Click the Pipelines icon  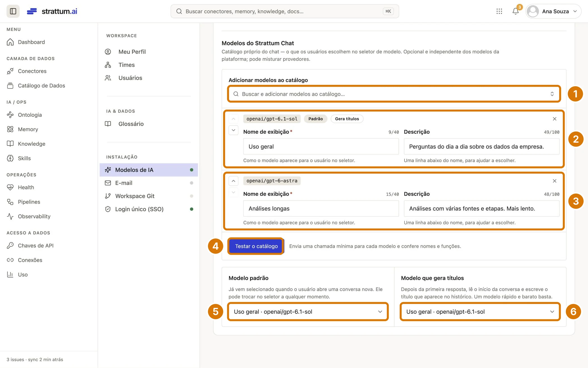click(10, 202)
